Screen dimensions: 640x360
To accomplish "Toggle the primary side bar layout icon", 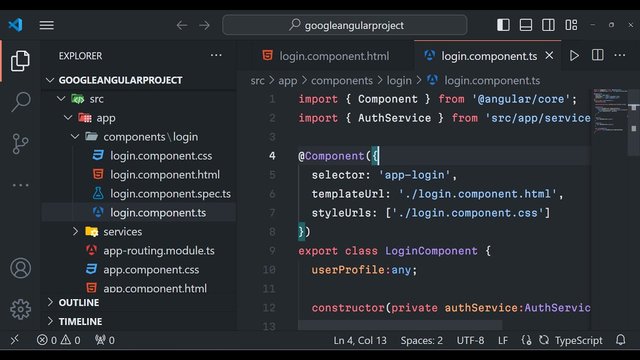I will tap(503, 25).
